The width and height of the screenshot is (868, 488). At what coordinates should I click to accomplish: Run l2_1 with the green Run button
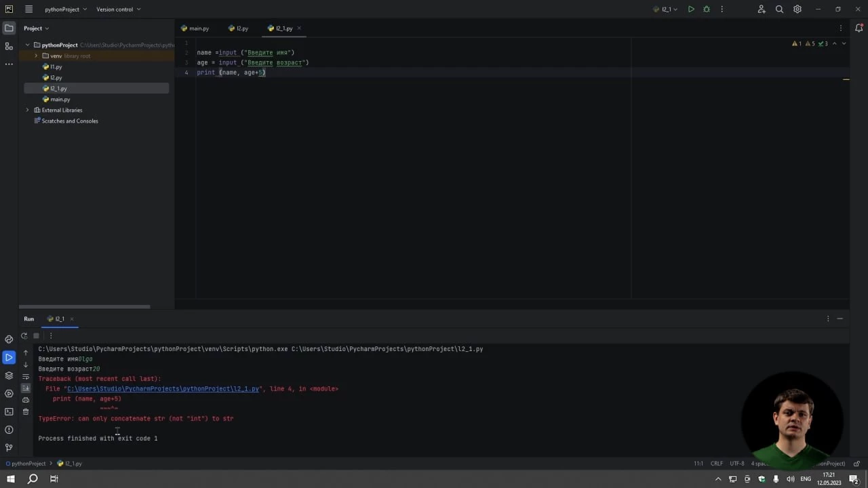(x=691, y=9)
